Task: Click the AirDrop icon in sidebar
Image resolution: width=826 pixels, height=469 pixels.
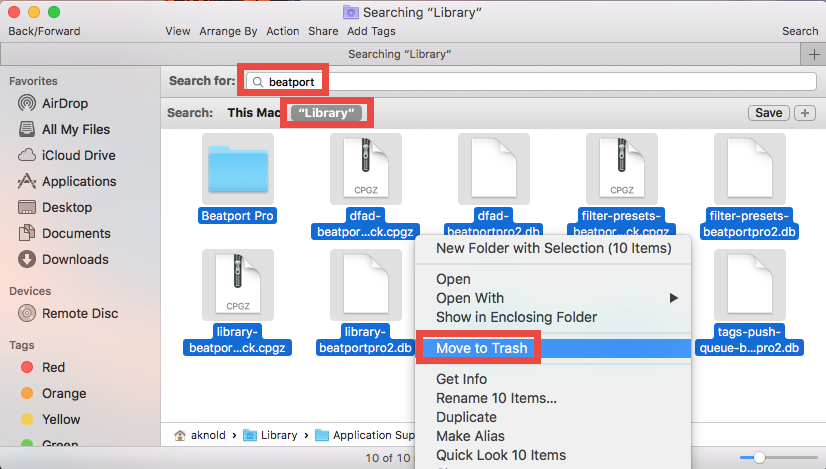Action: [26, 103]
